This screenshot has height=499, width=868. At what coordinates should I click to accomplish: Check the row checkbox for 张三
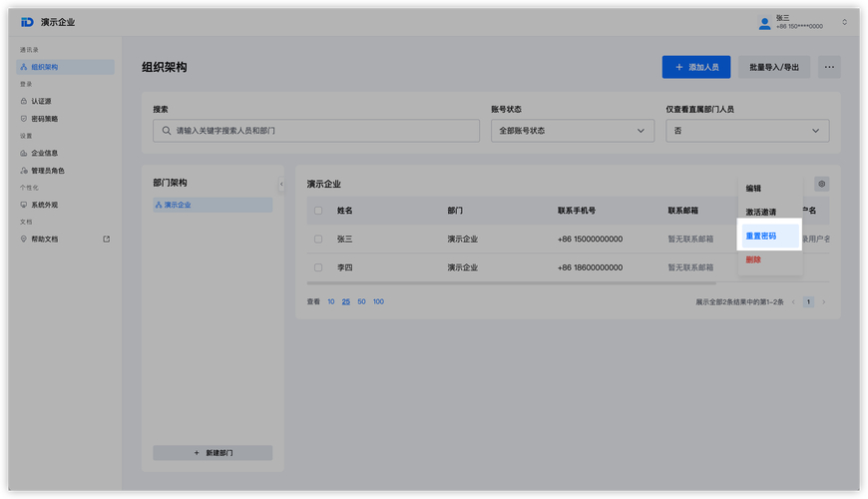point(318,240)
